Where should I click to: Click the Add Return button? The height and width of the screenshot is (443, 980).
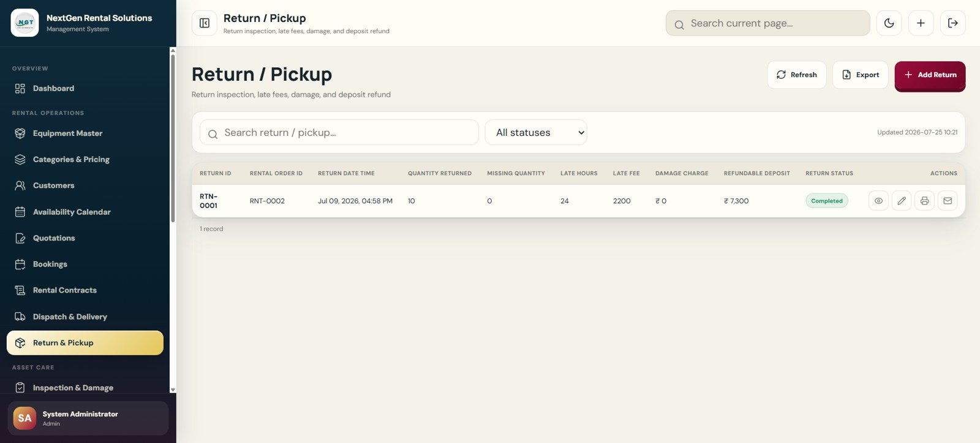coord(930,75)
